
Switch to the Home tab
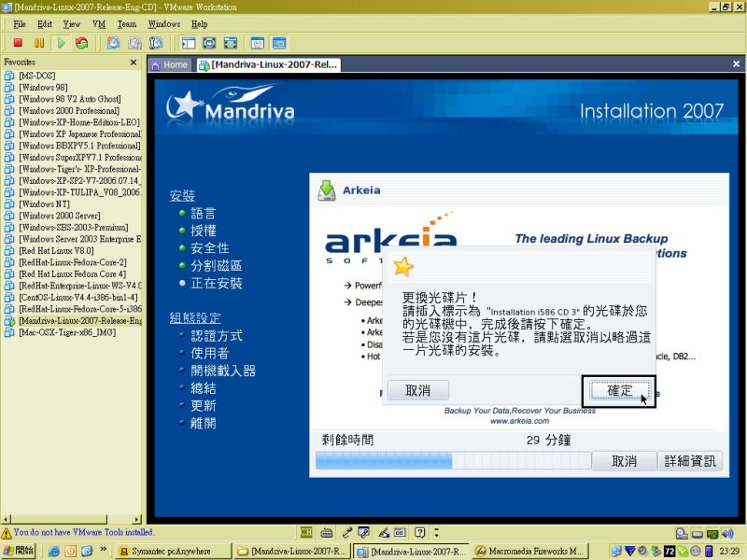tap(170, 64)
